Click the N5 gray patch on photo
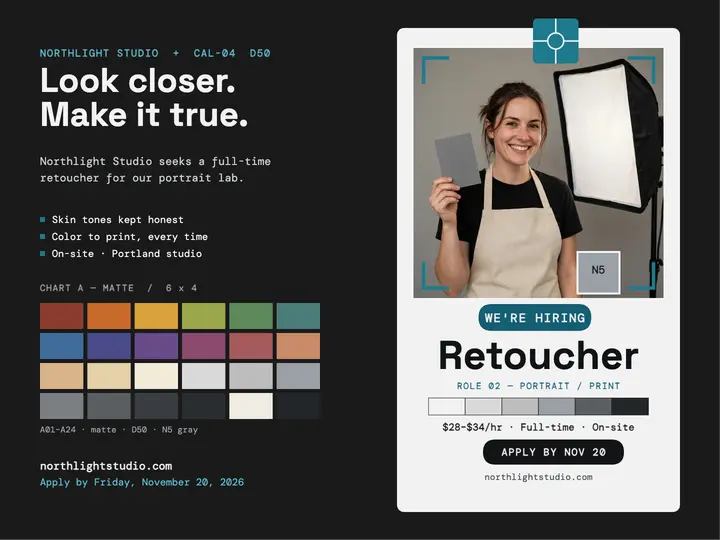 coord(598,272)
